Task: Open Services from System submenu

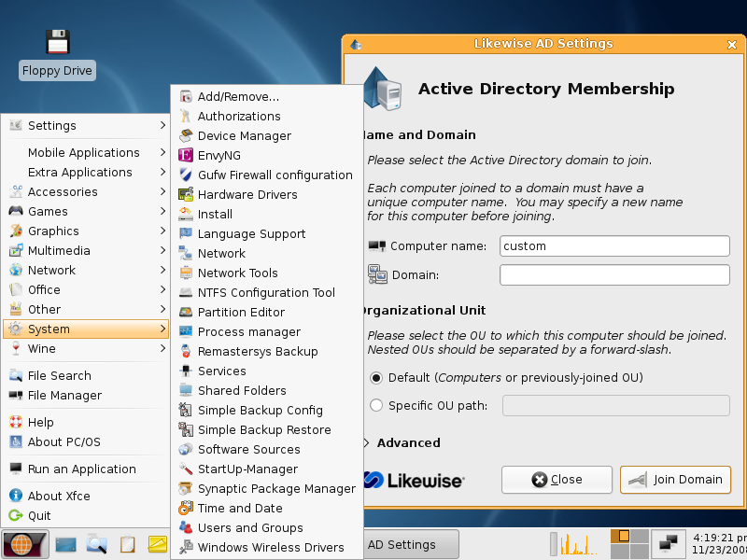Action: click(x=267, y=371)
